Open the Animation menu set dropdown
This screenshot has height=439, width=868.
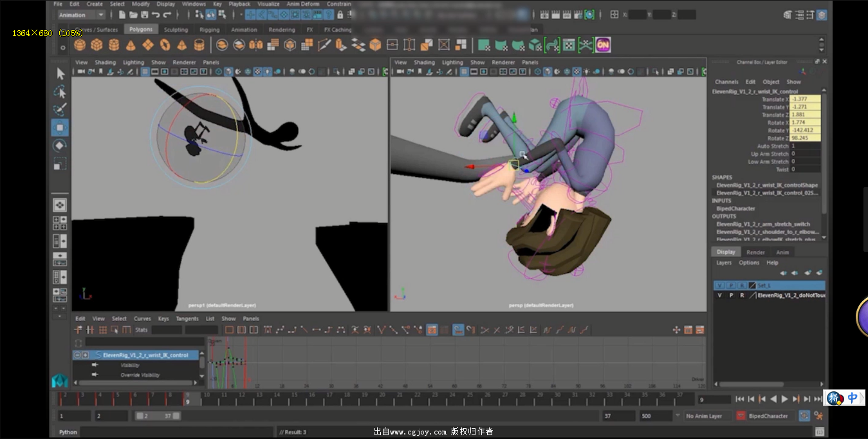[x=81, y=15]
